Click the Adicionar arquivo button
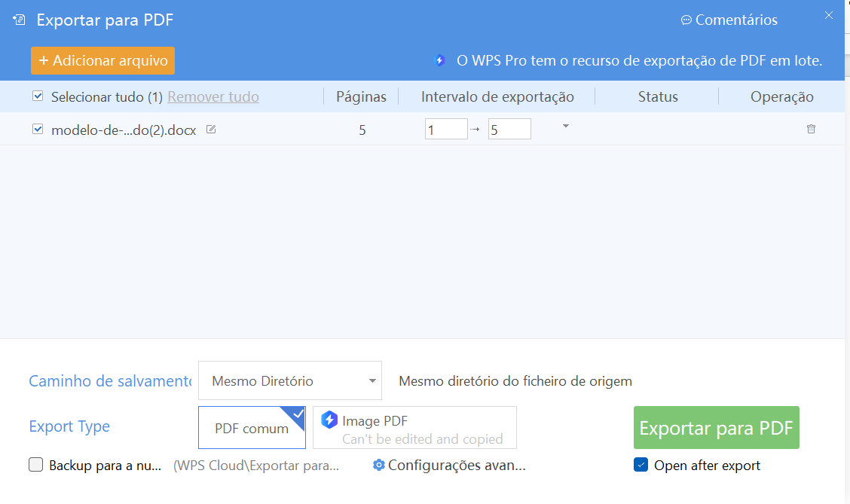Image resolution: width=850 pixels, height=504 pixels. click(102, 60)
